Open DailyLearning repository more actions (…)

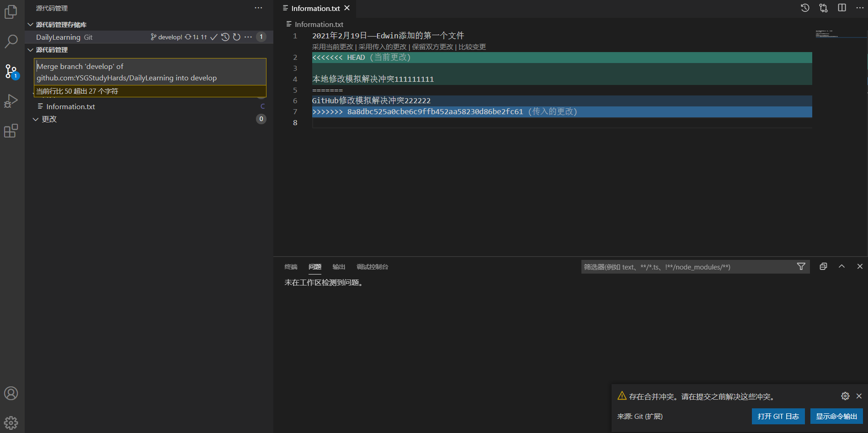[248, 37]
